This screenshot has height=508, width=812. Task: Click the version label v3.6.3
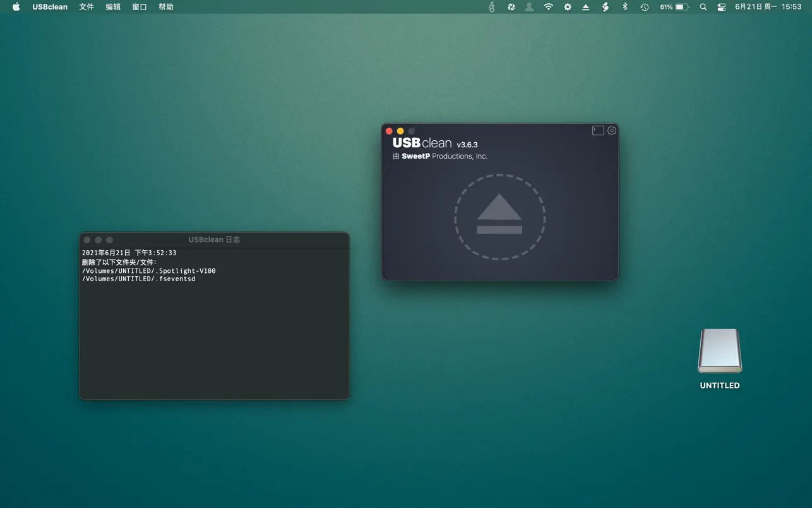click(467, 145)
